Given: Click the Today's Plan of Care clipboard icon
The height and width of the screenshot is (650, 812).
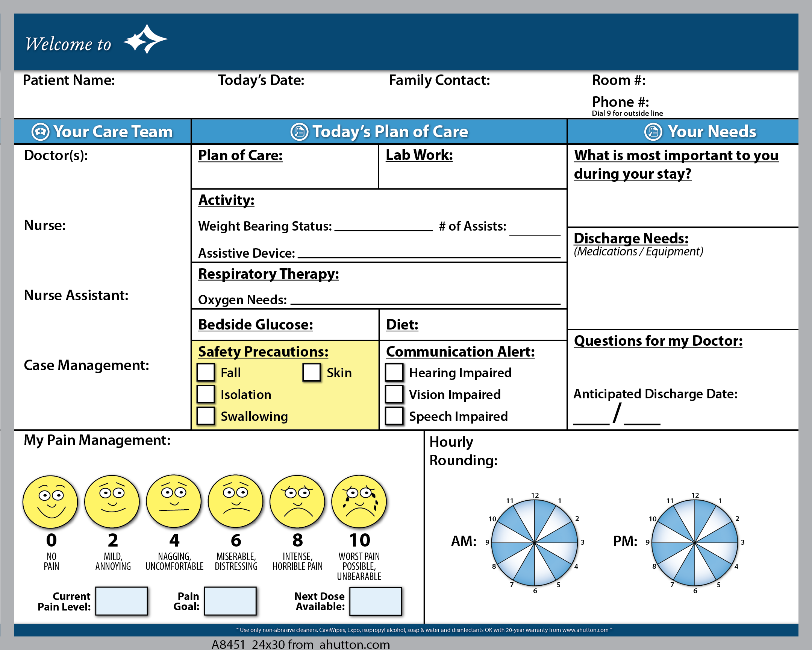Looking at the screenshot, I should [299, 132].
